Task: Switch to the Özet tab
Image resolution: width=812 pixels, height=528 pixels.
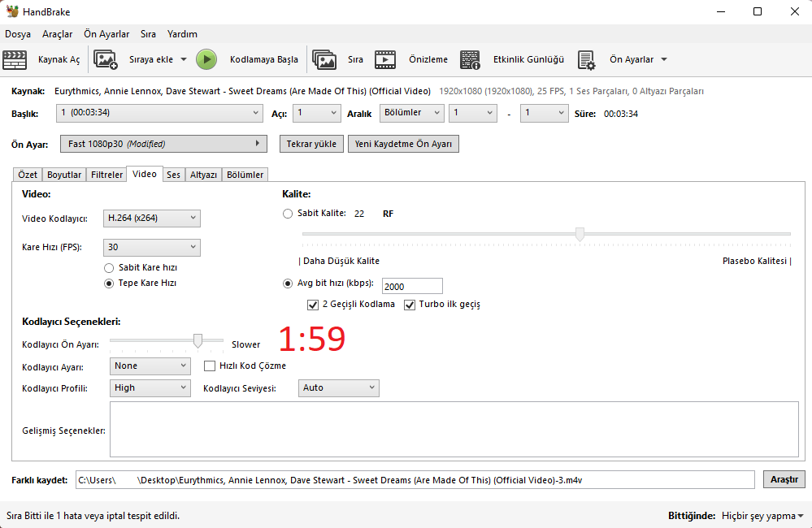Action: point(28,175)
